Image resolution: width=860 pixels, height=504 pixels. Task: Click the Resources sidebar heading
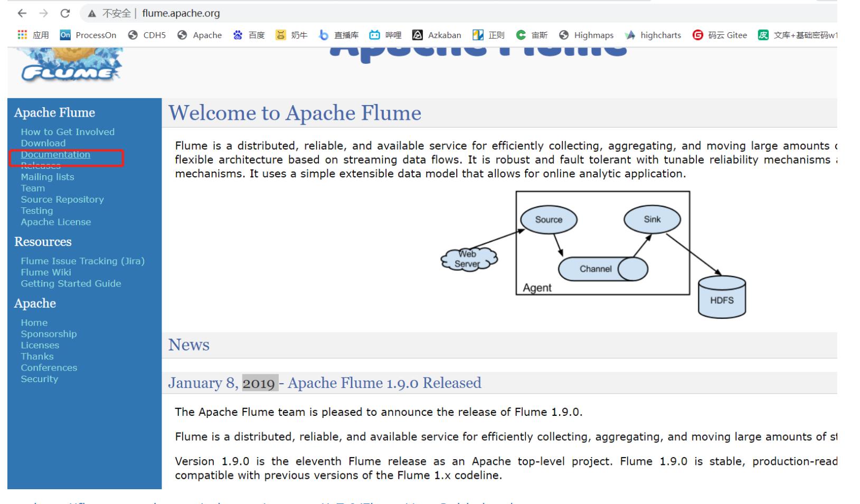43,242
